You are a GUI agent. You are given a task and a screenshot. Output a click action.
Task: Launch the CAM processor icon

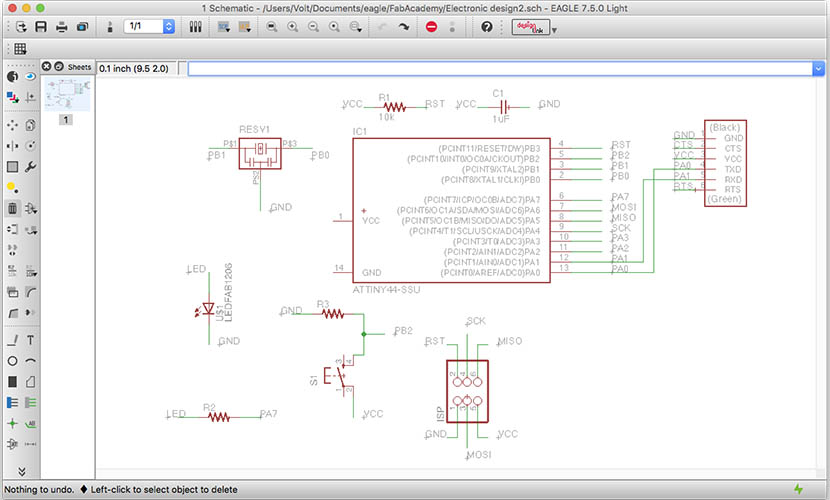point(82,26)
